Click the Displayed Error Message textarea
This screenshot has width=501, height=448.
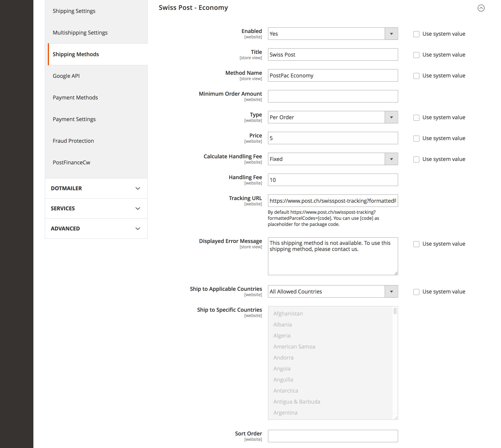tap(333, 256)
